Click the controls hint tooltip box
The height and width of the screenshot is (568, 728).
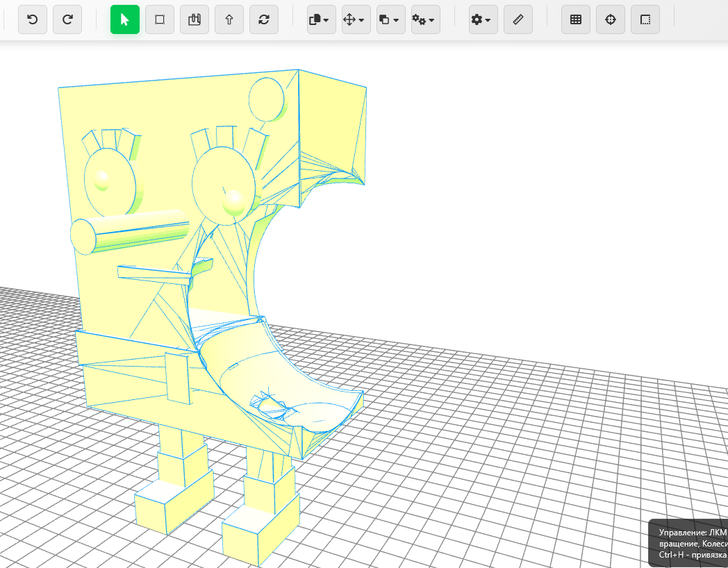(688, 543)
